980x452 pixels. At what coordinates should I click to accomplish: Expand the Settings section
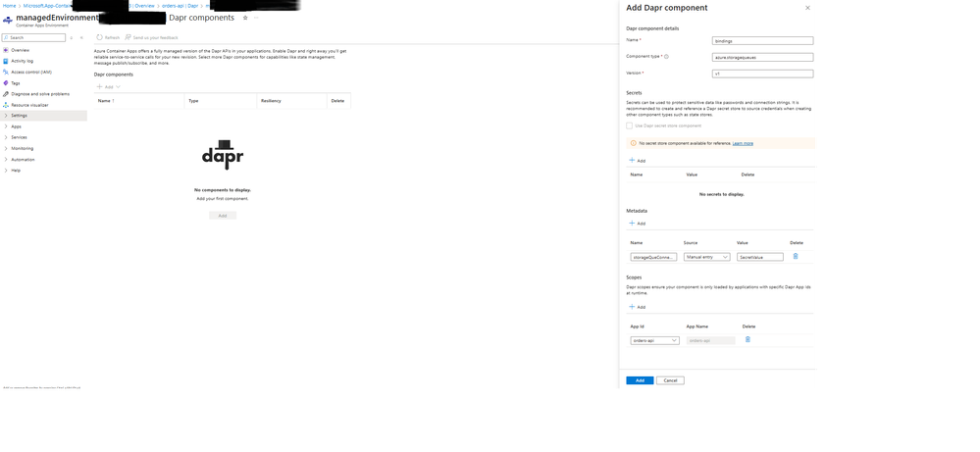click(x=44, y=116)
